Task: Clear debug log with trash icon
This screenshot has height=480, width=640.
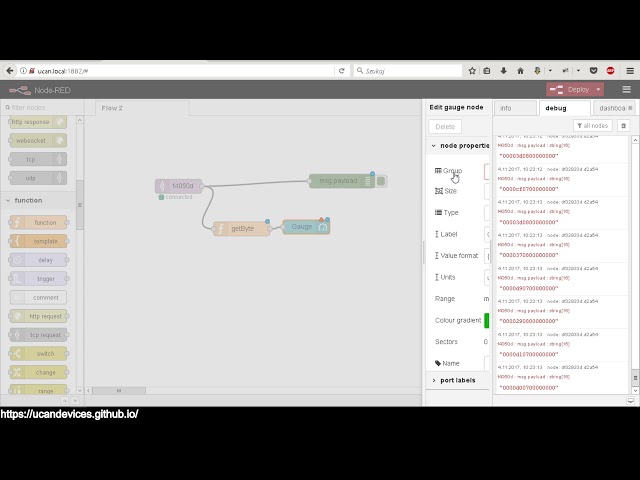Action: [x=623, y=126]
